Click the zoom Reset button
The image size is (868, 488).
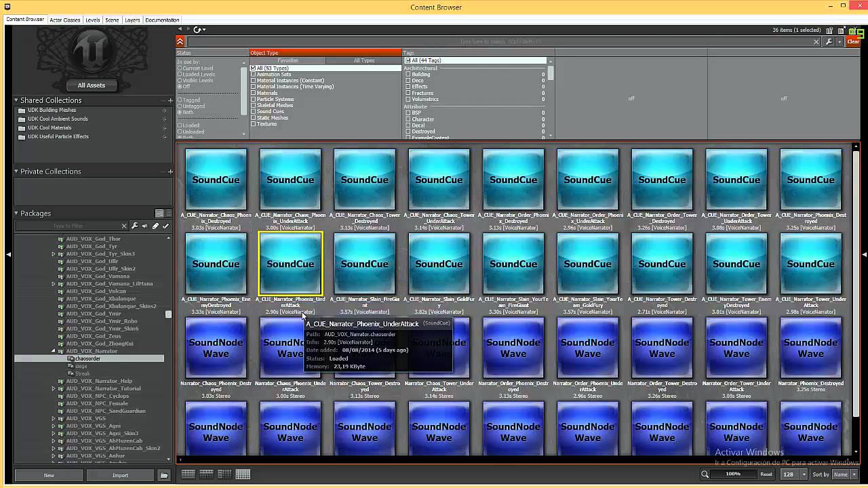[x=766, y=474]
